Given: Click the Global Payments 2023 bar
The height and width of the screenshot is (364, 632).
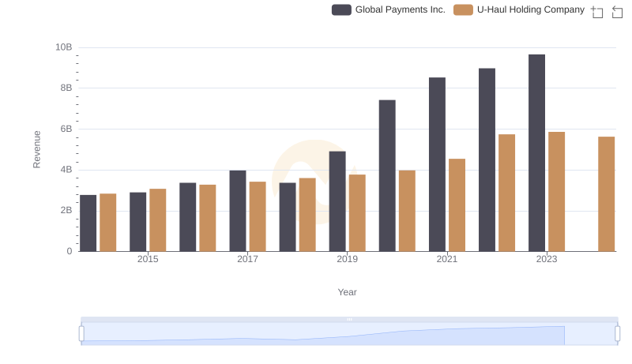Looking at the screenshot, I should 536,153.
